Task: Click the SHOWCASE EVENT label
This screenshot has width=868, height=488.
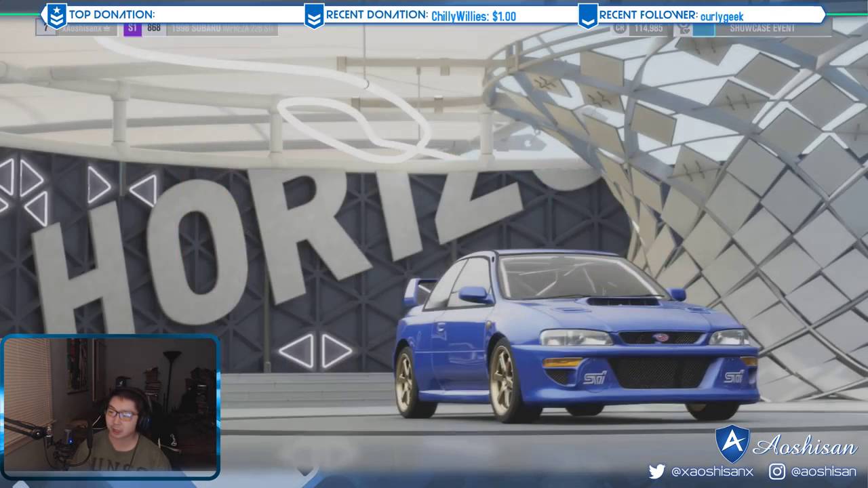Action: click(x=762, y=28)
